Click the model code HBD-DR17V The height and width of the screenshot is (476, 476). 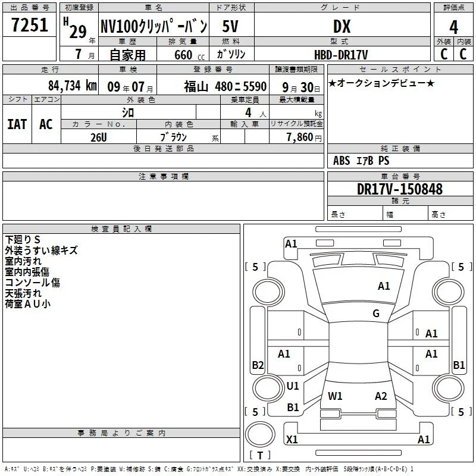tap(341, 55)
